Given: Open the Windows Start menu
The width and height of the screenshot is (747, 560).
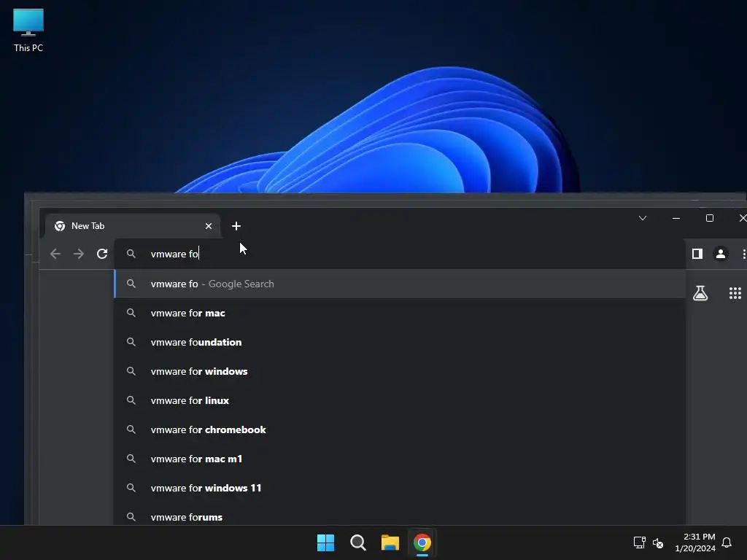Looking at the screenshot, I should (x=326, y=542).
